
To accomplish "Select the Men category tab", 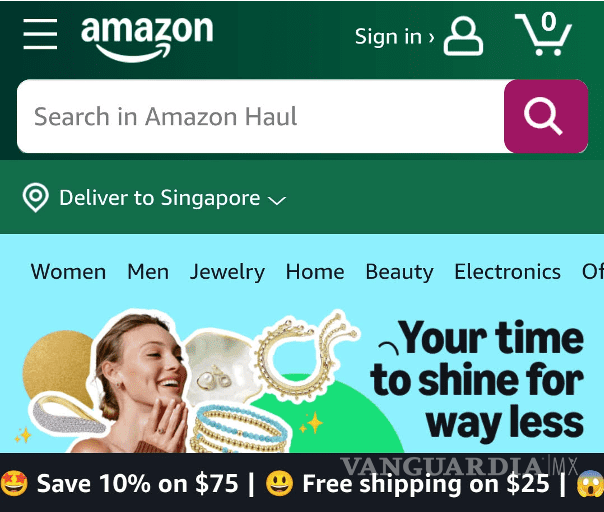I will pyautogui.click(x=148, y=272).
